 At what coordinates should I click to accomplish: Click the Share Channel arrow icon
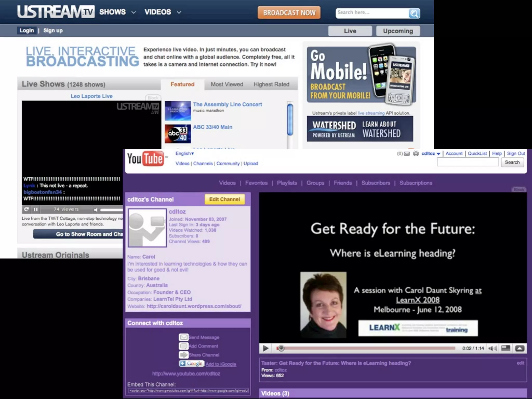click(184, 355)
